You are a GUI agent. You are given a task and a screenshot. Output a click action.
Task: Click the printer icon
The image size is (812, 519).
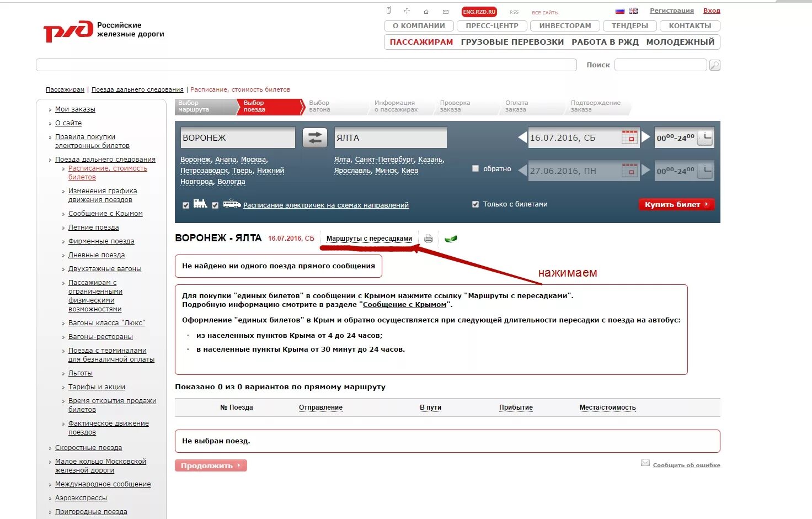(x=429, y=239)
